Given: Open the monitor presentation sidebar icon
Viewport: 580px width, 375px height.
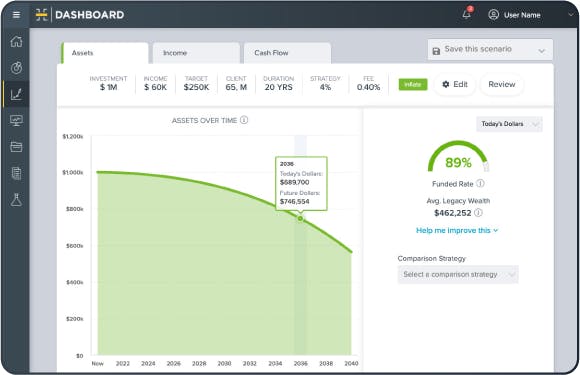Looking at the screenshot, I should [x=16, y=121].
